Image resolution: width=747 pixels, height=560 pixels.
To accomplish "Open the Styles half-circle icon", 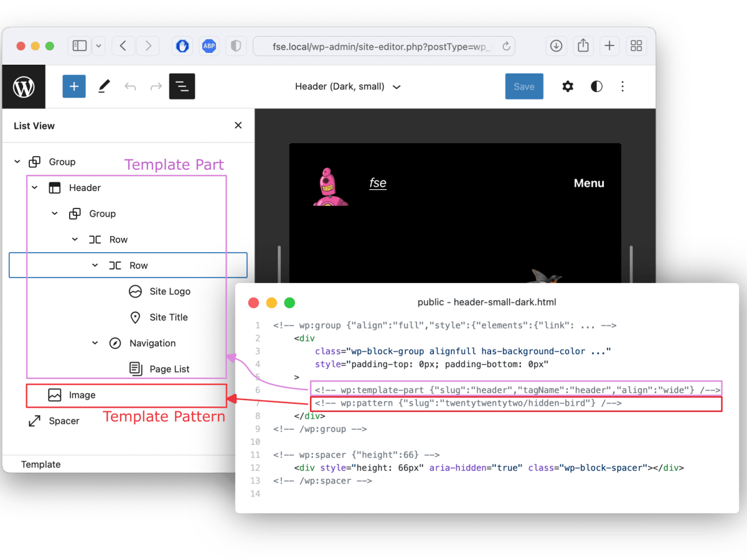I will [596, 86].
